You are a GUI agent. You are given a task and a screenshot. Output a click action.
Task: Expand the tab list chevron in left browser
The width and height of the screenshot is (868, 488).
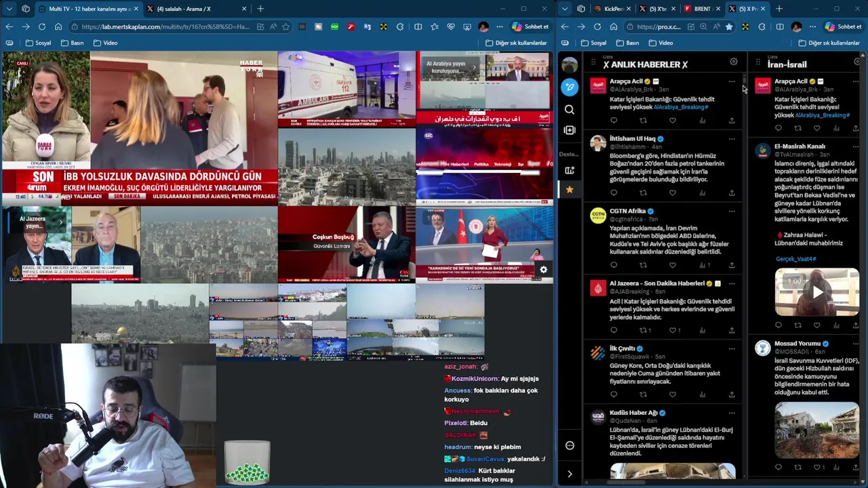coord(9,9)
